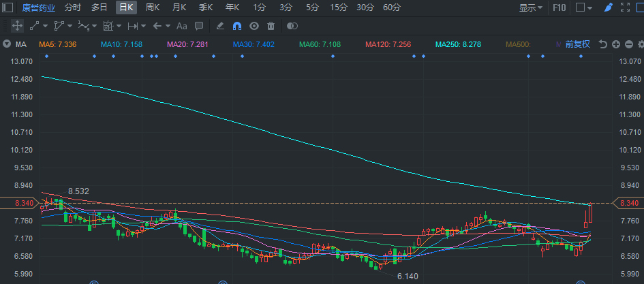Select the 季K period tab
This screenshot has width=644, height=284.
(206, 7)
